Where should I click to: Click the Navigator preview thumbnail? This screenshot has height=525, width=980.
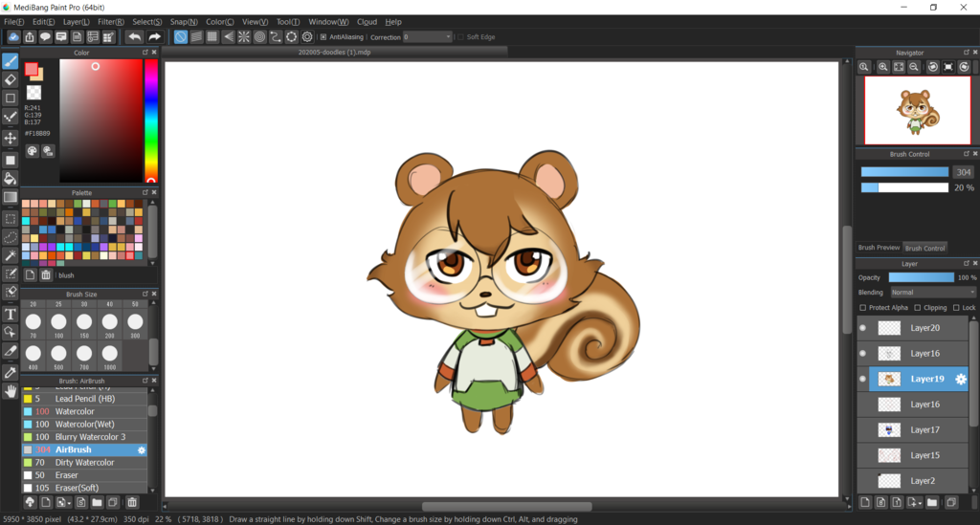pos(917,111)
